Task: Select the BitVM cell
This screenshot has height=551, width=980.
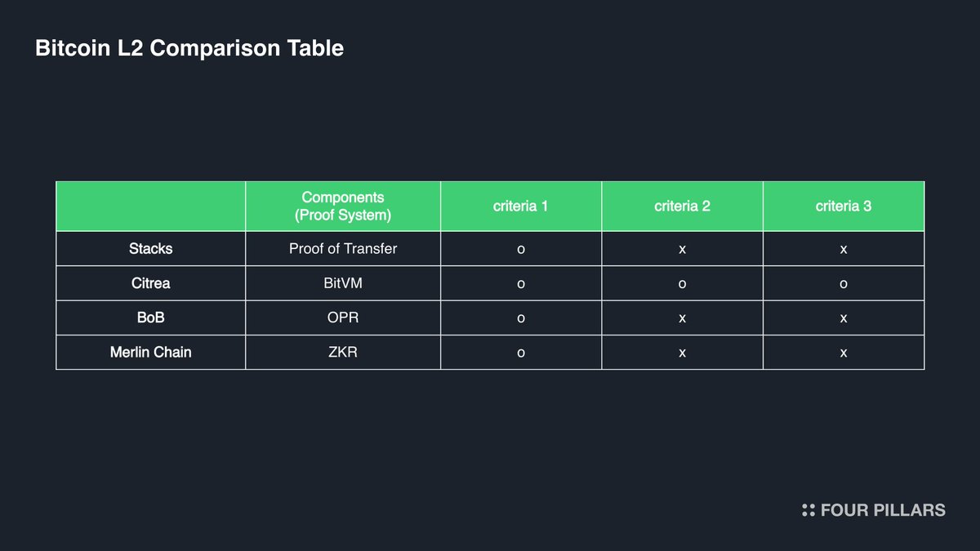Action: (343, 283)
